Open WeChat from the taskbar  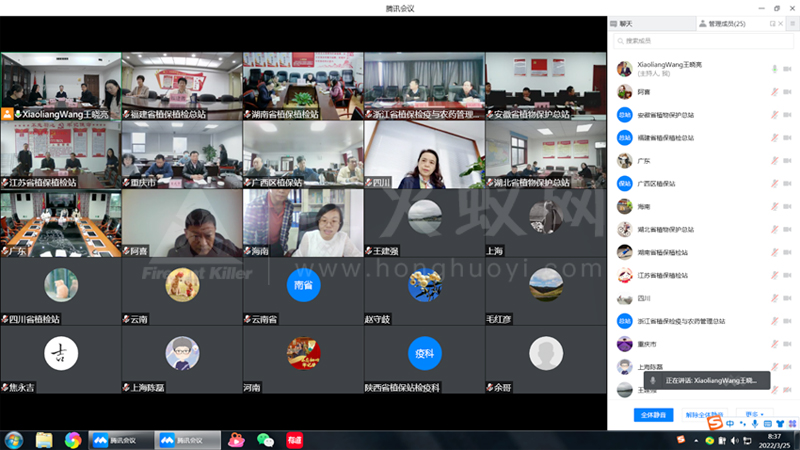pyautogui.click(x=265, y=439)
